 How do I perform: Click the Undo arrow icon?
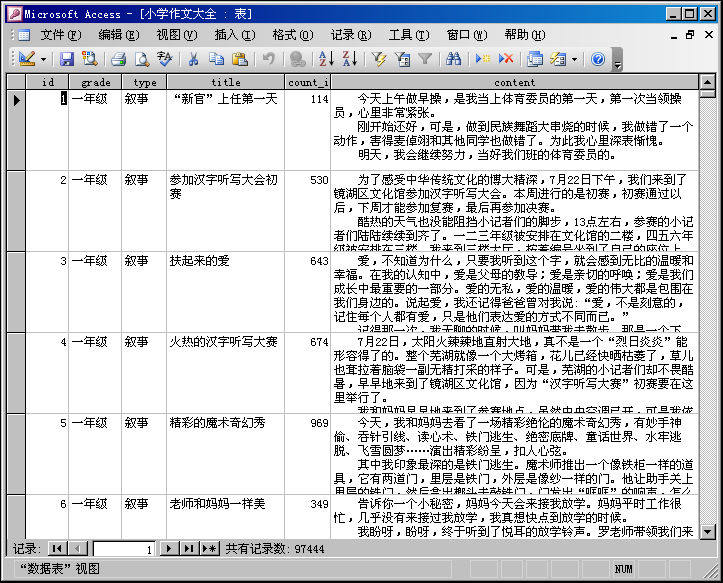coord(268,59)
